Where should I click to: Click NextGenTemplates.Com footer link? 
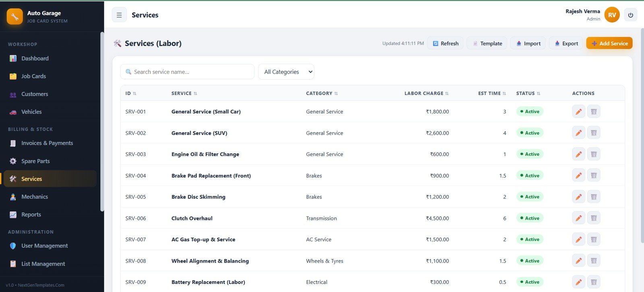pyautogui.click(x=41, y=285)
